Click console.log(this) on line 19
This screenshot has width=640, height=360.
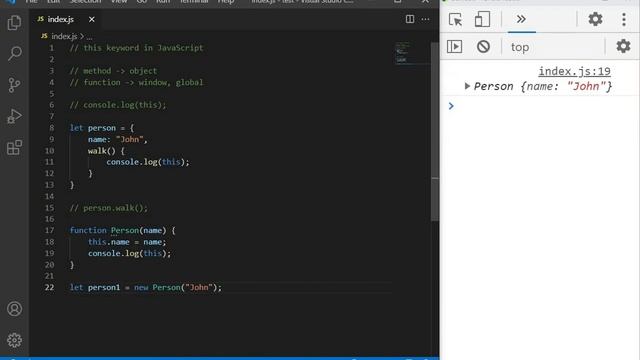129,253
